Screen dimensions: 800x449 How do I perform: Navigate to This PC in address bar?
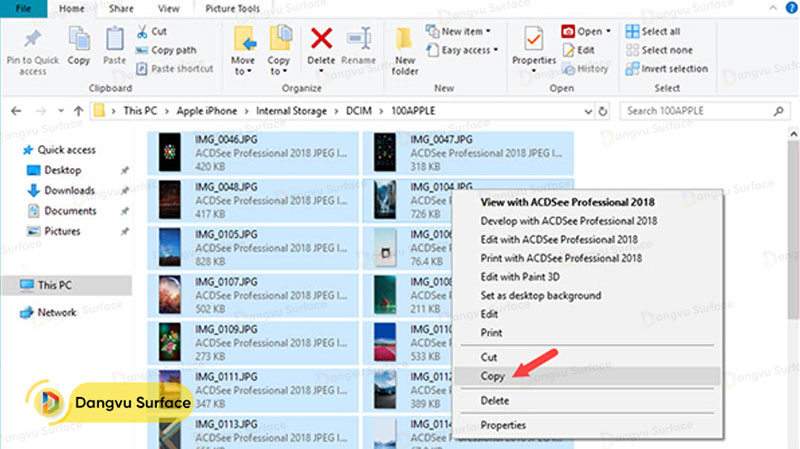(140, 111)
